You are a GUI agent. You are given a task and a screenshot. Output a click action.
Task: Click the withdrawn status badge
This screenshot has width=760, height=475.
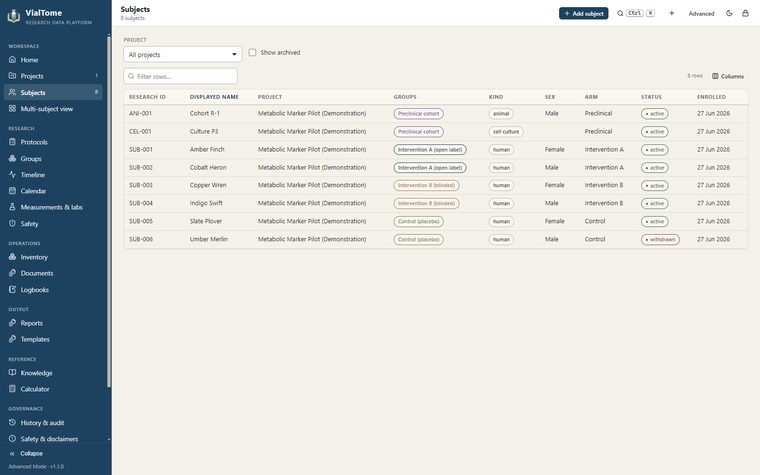click(x=660, y=239)
